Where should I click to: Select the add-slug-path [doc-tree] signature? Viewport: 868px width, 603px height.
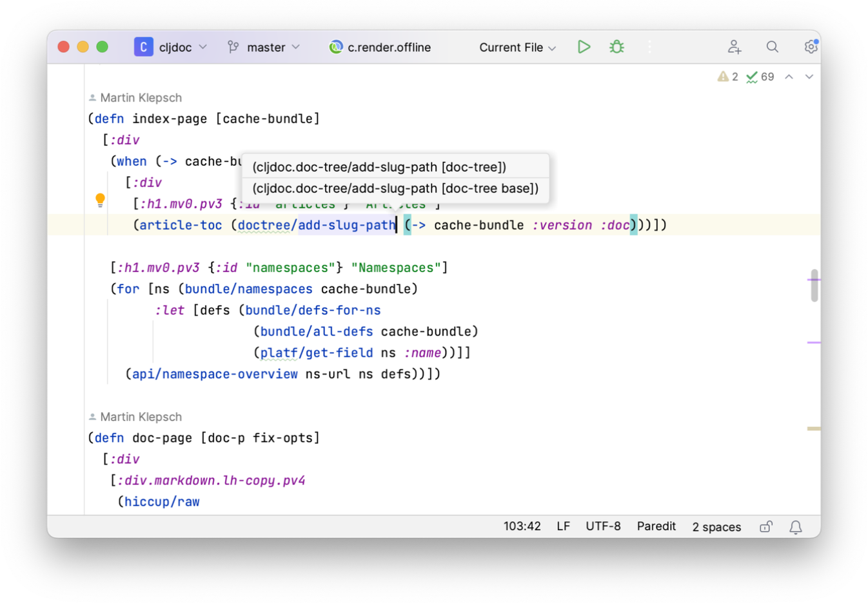pyautogui.click(x=395, y=167)
